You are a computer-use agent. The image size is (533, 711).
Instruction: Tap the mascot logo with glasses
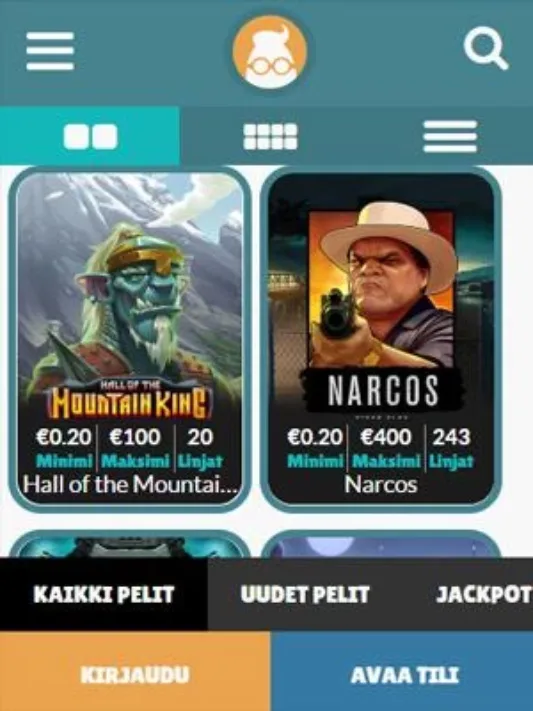[270, 51]
